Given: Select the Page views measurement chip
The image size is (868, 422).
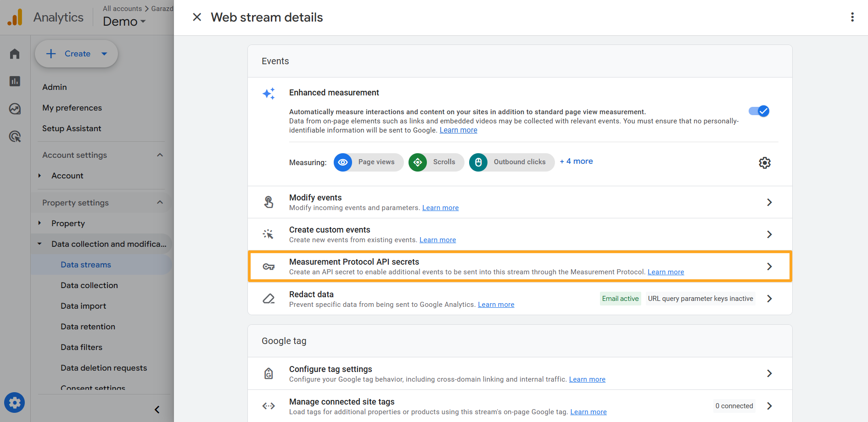Looking at the screenshot, I should [368, 162].
